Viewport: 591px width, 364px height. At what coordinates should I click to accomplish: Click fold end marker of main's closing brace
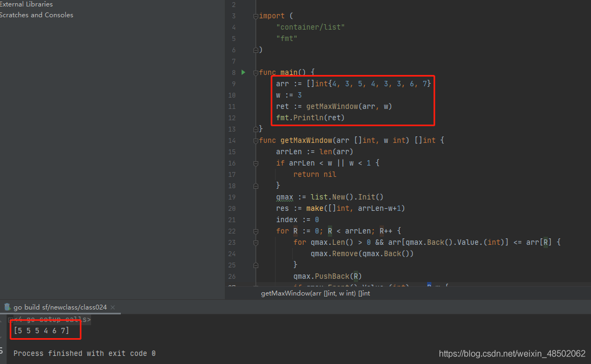256,129
